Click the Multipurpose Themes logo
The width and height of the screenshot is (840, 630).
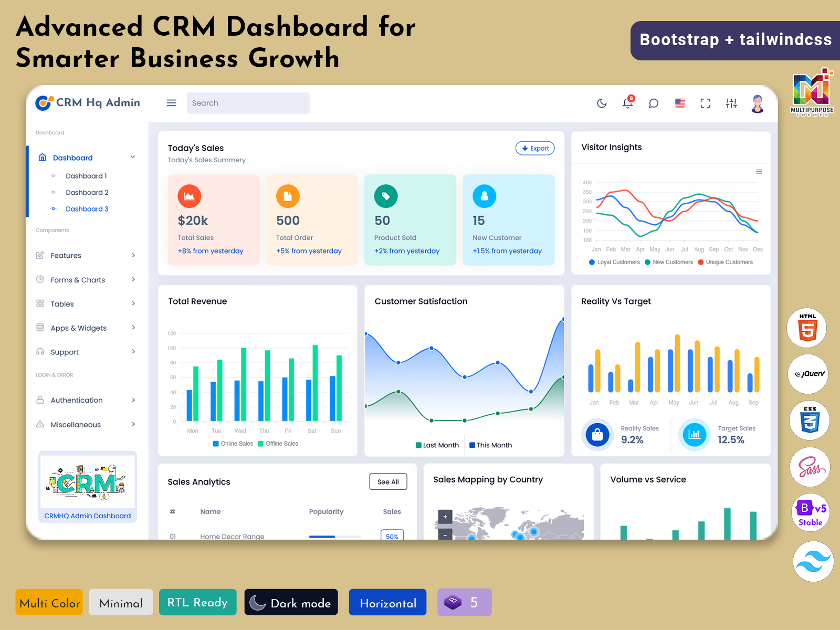click(x=812, y=92)
